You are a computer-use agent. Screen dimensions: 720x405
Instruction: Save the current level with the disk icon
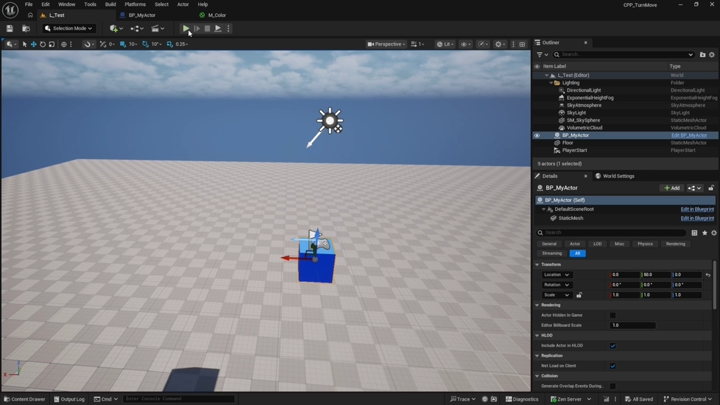[x=10, y=28]
